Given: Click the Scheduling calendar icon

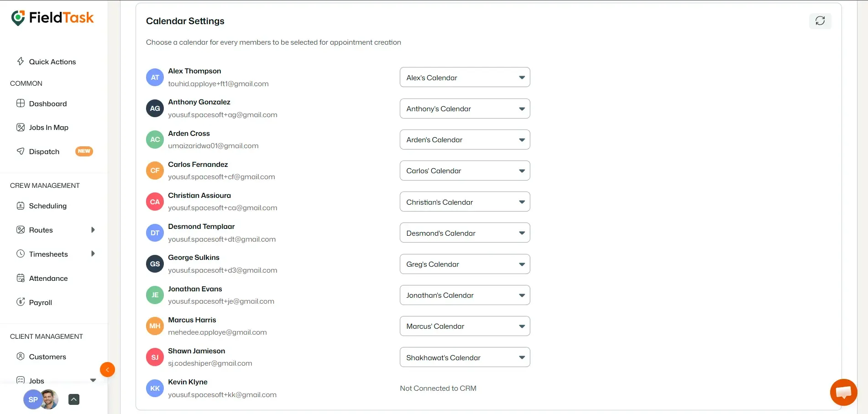Looking at the screenshot, I should [x=21, y=206].
